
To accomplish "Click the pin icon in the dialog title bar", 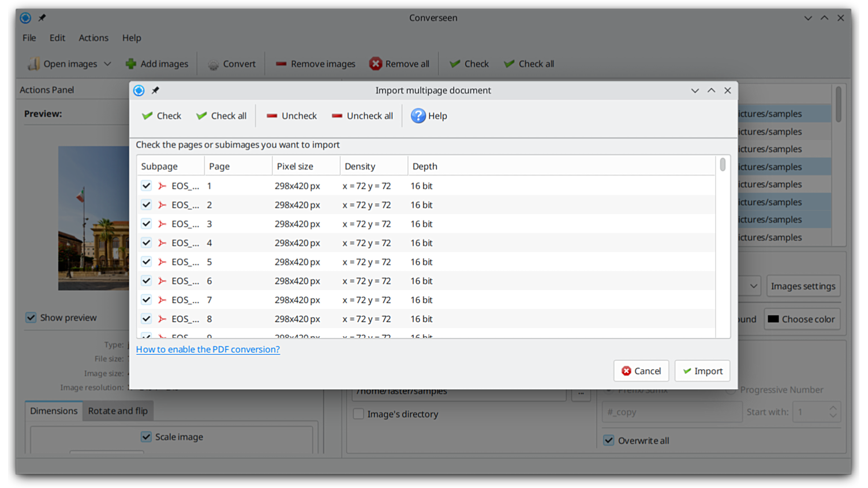I will [155, 91].
